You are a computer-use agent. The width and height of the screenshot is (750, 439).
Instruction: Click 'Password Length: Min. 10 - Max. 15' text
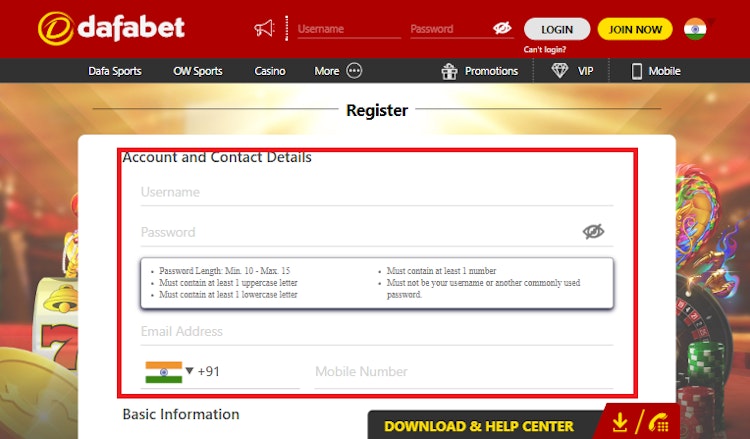224,271
